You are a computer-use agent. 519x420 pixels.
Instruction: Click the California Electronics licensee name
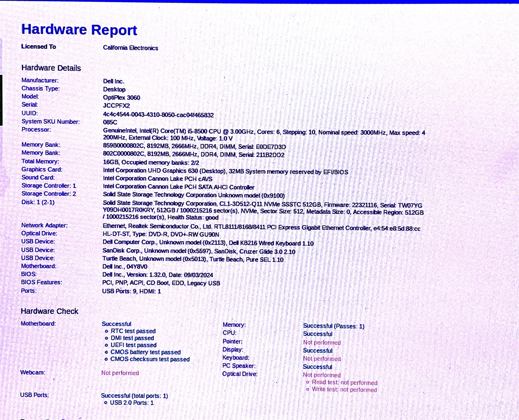click(130, 48)
